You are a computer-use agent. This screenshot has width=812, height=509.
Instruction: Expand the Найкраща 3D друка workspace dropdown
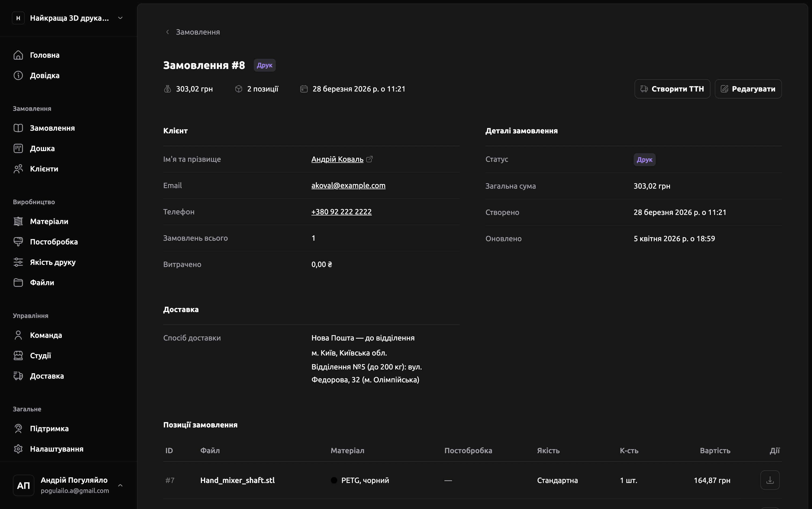120,18
